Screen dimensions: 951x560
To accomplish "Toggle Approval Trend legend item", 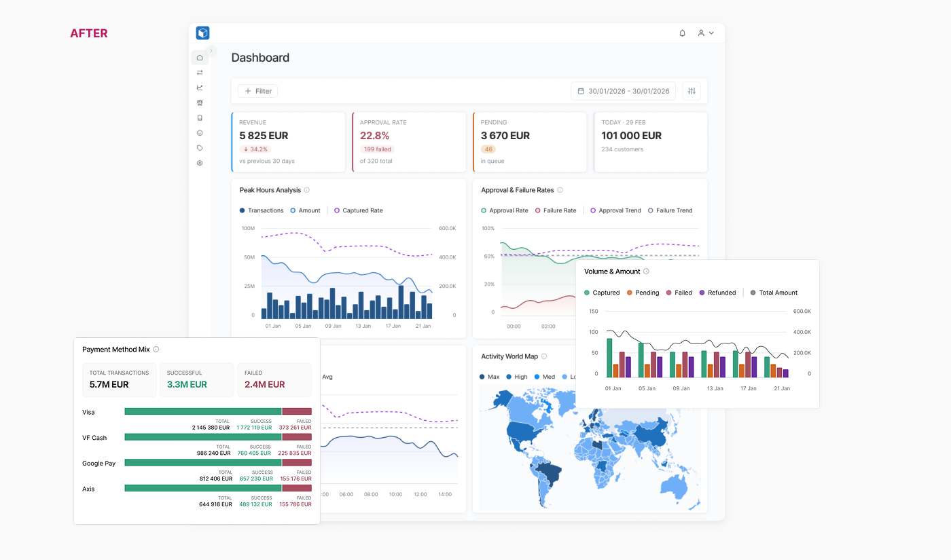I will [615, 210].
